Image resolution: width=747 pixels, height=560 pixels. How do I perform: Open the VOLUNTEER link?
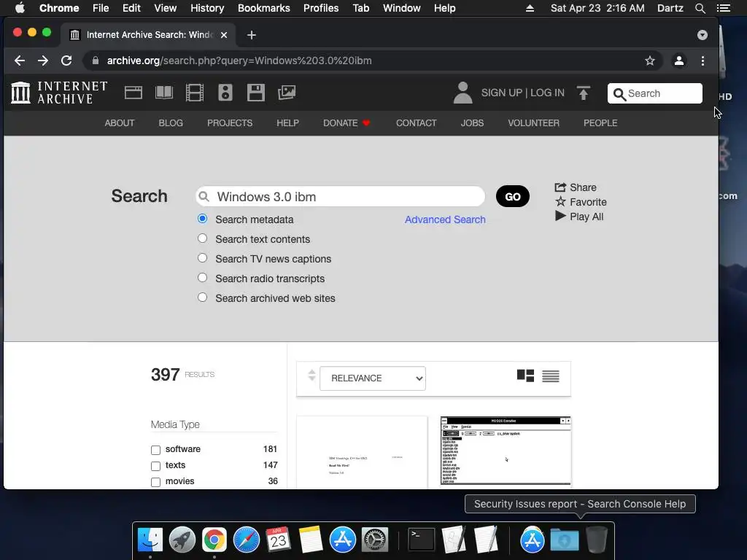533,122
